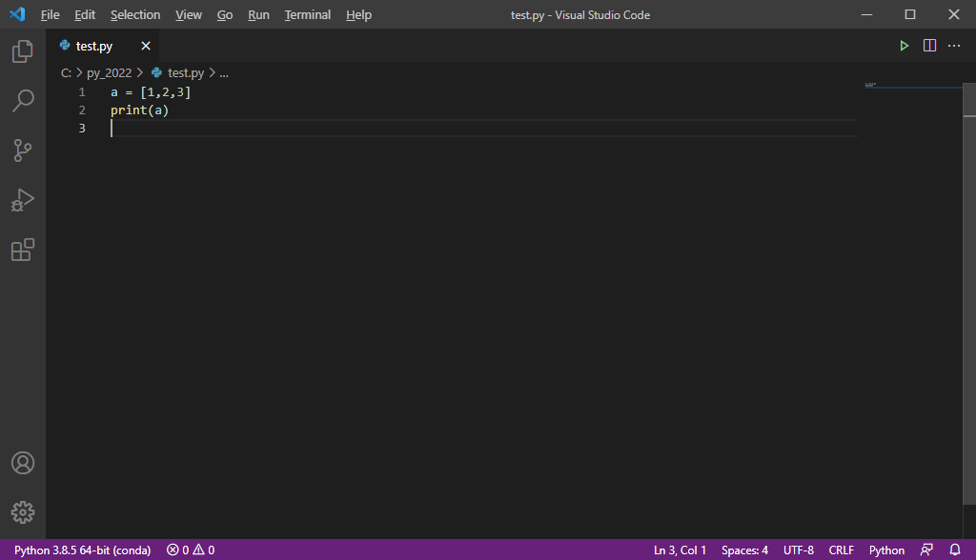The image size is (976, 560).
Task: Run the Python file with play button
Action: pos(904,45)
